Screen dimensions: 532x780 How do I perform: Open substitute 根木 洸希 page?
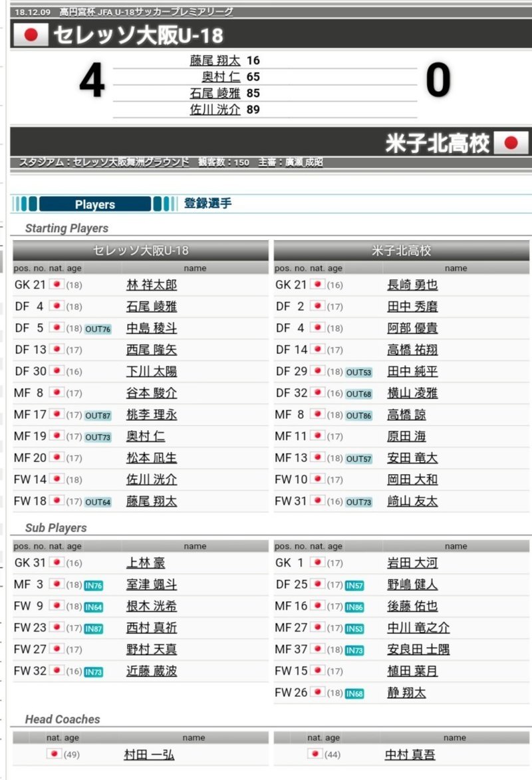tap(152, 606)
